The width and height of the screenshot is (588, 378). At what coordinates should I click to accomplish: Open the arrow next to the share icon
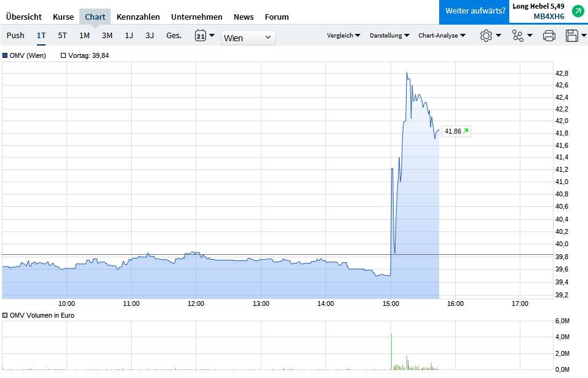pyautogui.click(x=530, y=36)
